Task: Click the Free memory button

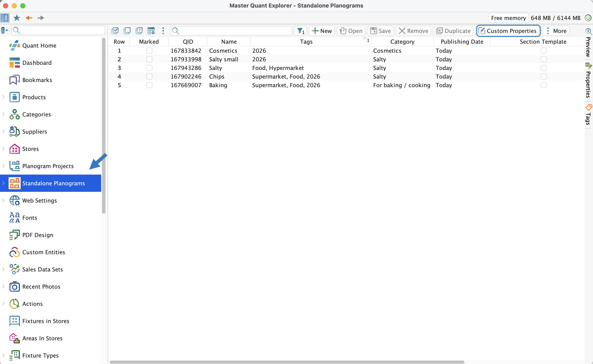Action: (508, 18)
